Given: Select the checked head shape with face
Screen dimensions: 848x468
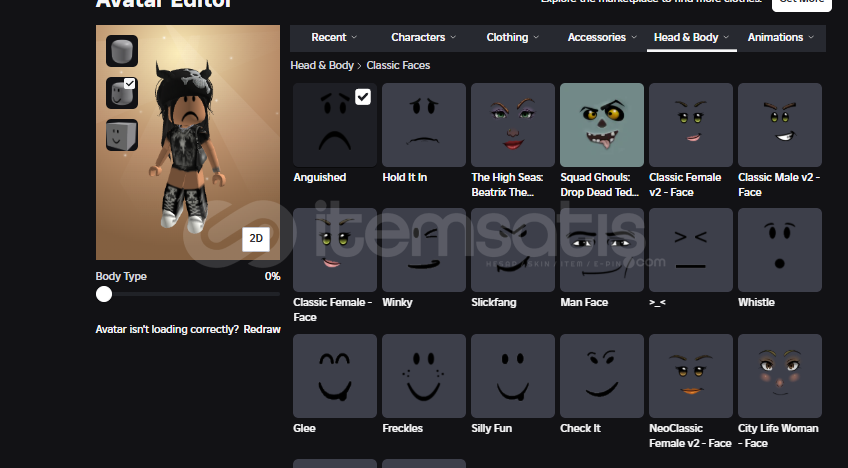Looking at the screenshot, I should pos(122,93).
